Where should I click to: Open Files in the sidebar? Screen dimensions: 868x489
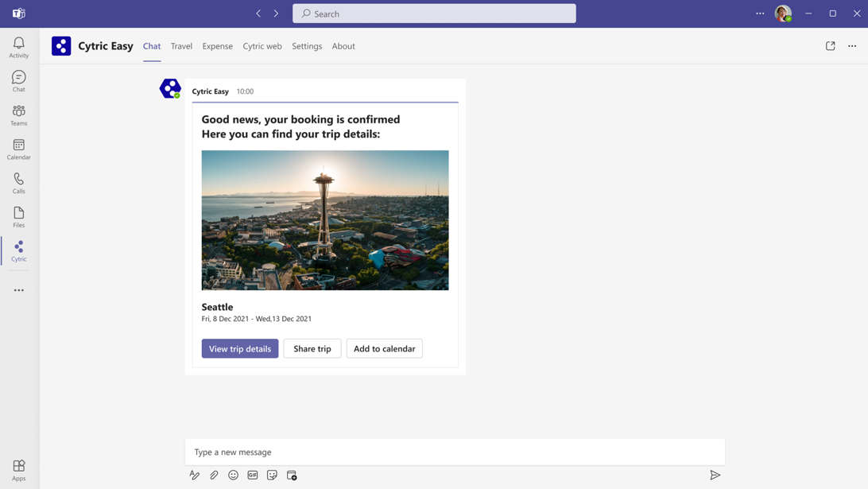19,216
